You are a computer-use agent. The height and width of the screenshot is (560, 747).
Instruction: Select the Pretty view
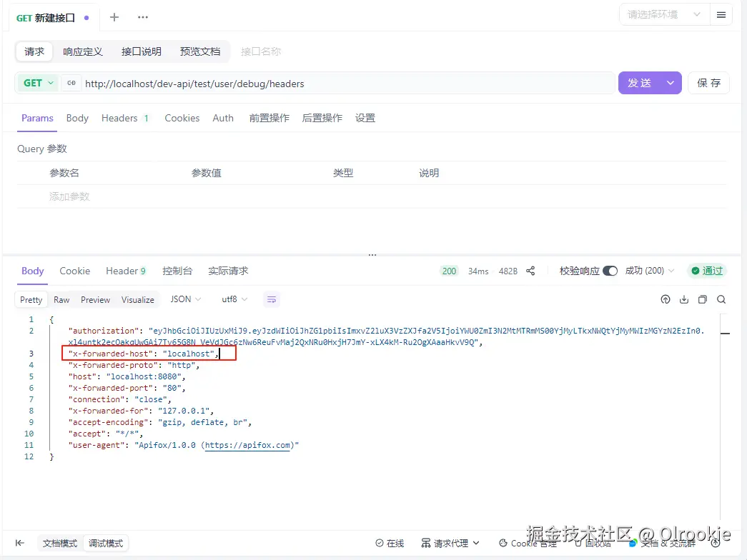[x=31, y=299]
